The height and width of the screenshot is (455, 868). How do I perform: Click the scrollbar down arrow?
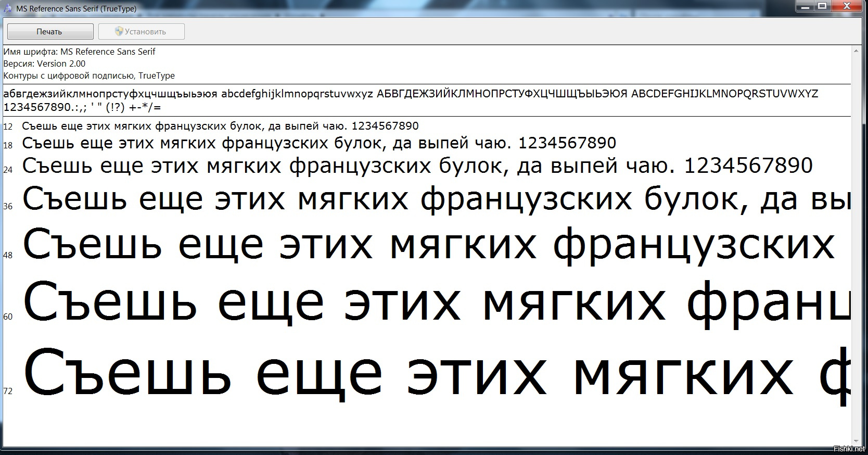click(x=856, y=441)
